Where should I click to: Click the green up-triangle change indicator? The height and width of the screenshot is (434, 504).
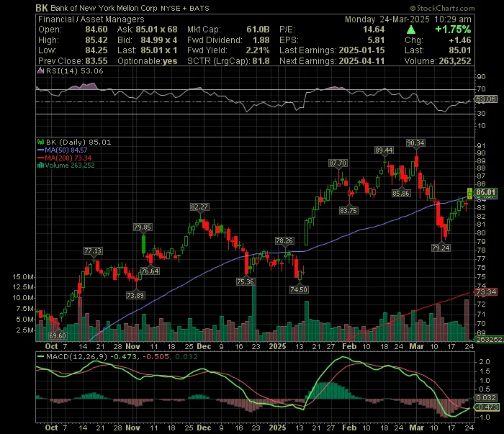pos(411,30)
